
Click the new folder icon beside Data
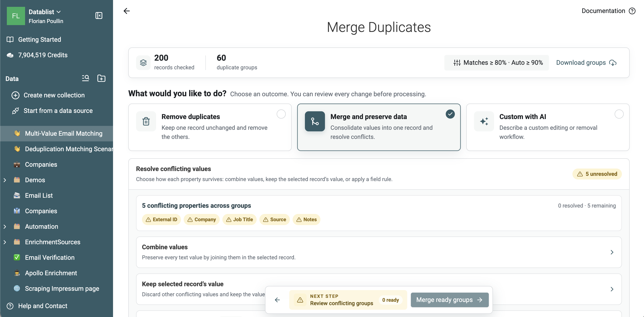tap(101, 78)
